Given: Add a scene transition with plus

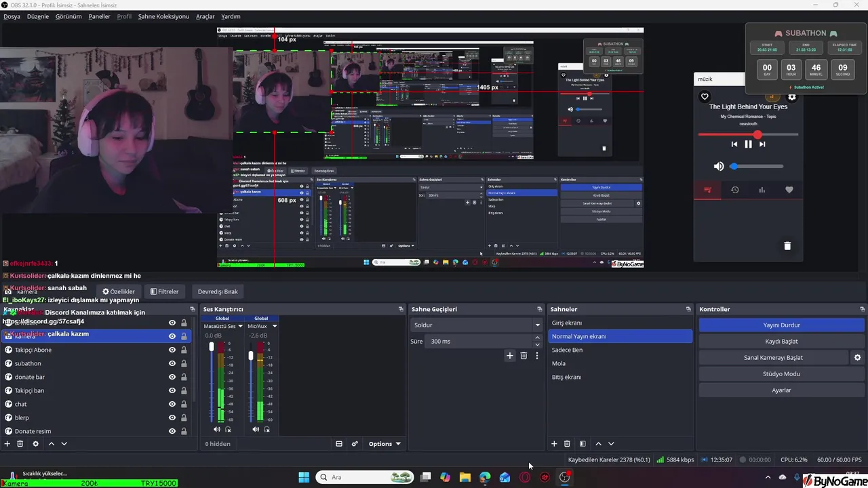Looking at the screenshot, I should (x=510, y=356).
